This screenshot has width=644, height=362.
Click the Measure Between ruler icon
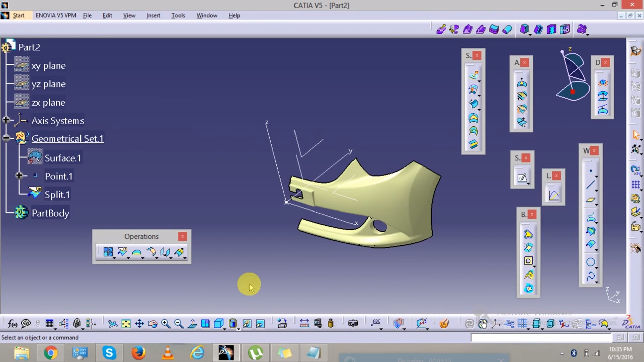tap(304, 323)
